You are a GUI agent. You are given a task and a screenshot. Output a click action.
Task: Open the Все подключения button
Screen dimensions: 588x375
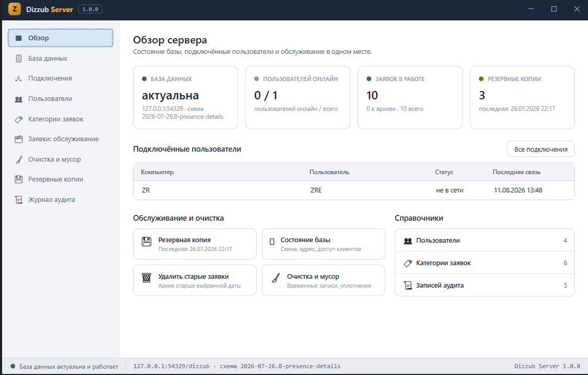(541, 149)
